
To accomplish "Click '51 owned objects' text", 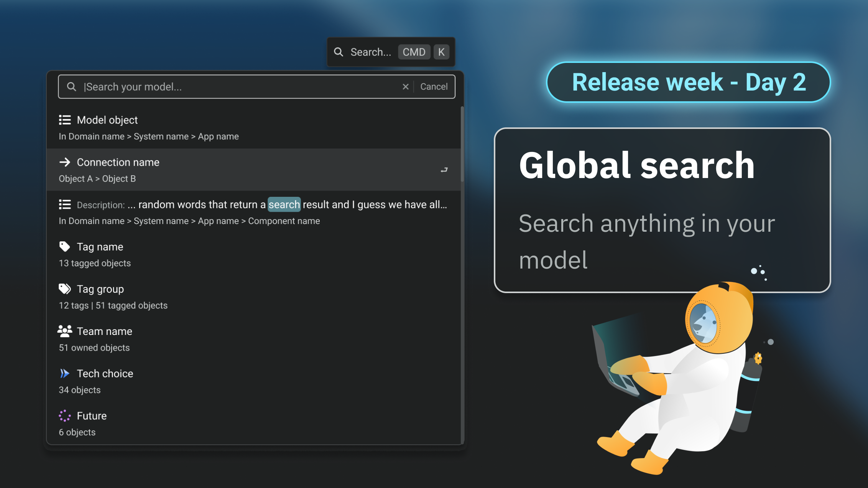I will [x=94, y=348].
